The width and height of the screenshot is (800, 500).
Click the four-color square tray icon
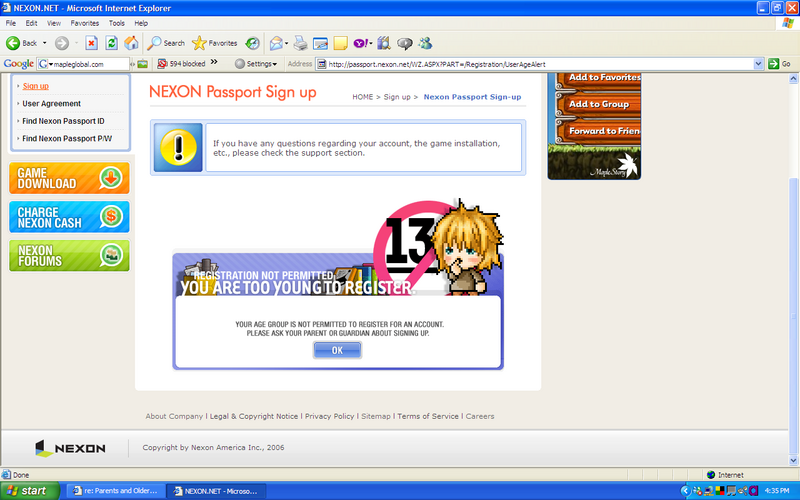719,491
